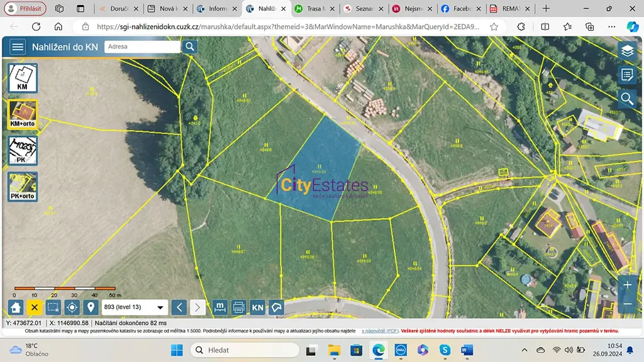The height and width of the screenshot is (362, 644).
Task: Click the print map icon
Action: (238, 307)
